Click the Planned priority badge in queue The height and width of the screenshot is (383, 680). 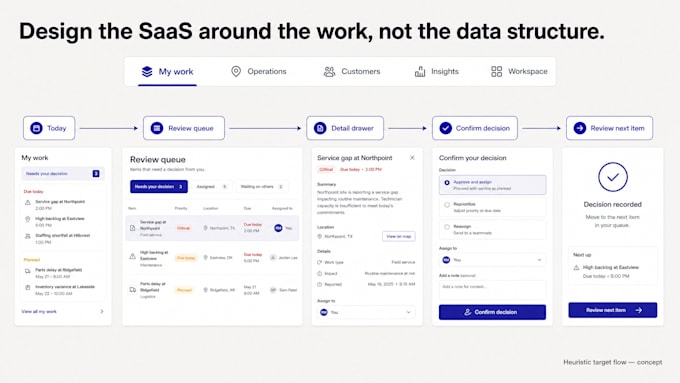click(184, 290)
